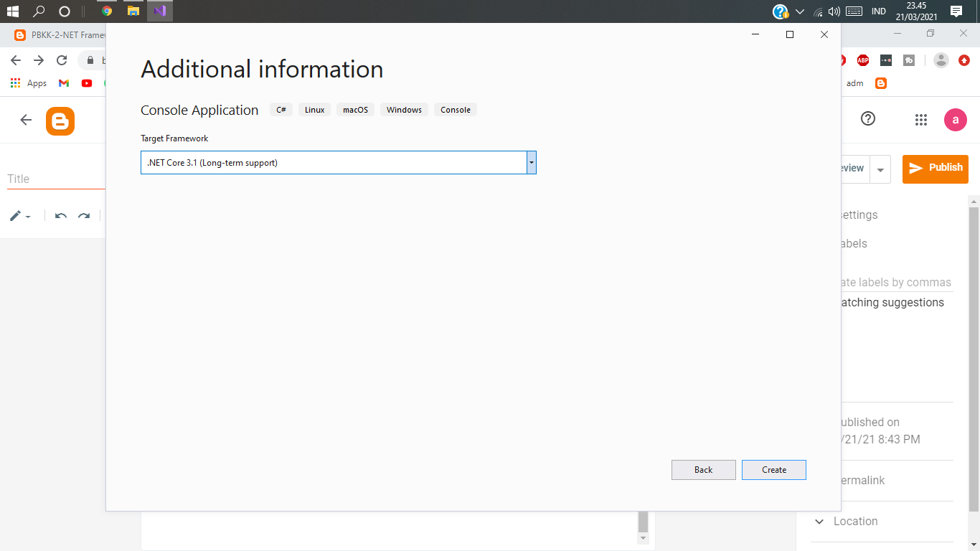Open the clock showing 23.45
The image size is (980, 551).
pos(917,11)
